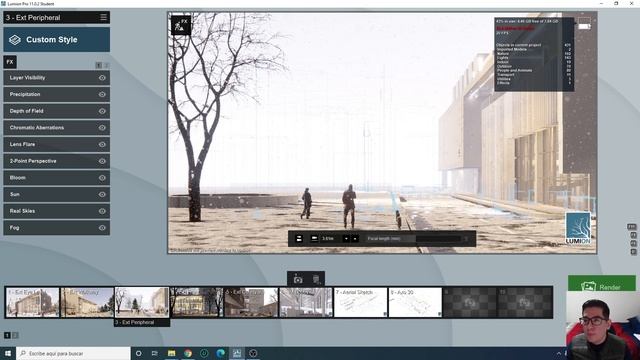Click the horizon level icon in camera bar
The height and width of the screenshot is (360, 640).
coord(299,238)
